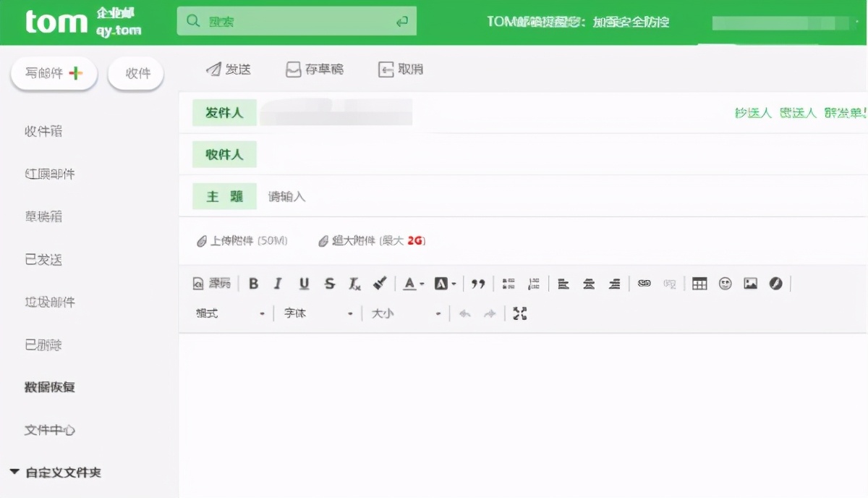The image size is (868, 498).
Task: Toggle strikethrough formatting
Action: click(330, 283)
